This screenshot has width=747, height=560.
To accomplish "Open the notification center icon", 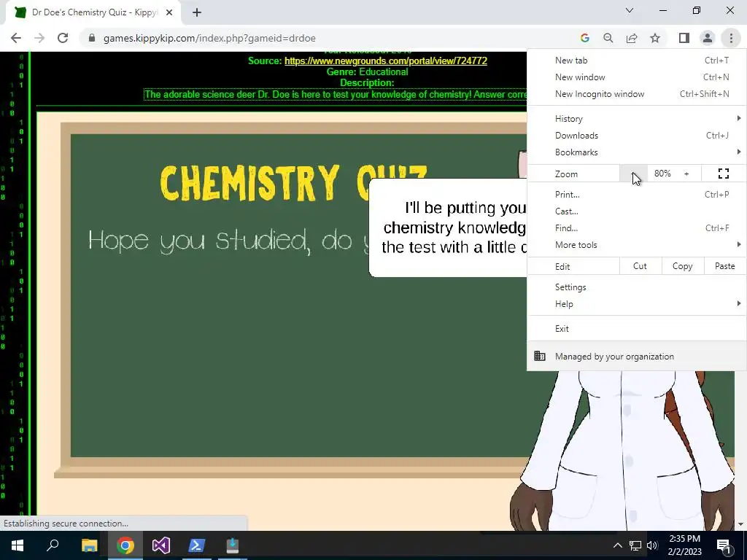I will [724, 545].
